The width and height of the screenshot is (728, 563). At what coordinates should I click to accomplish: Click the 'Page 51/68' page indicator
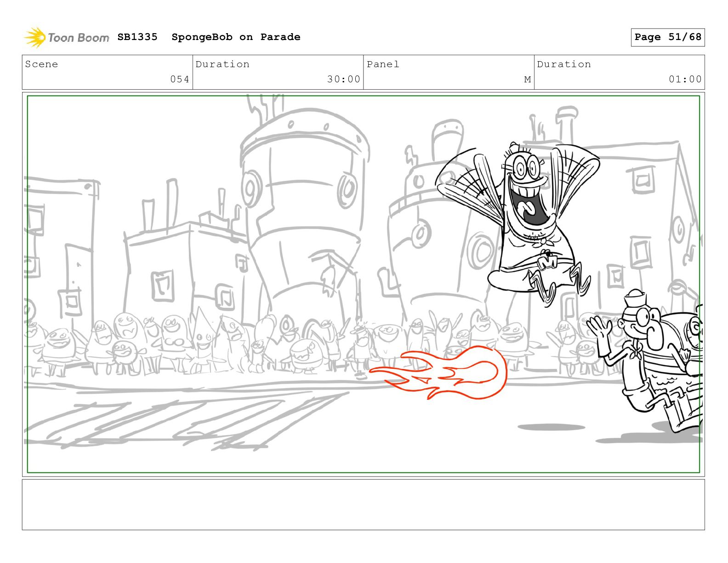667,37
